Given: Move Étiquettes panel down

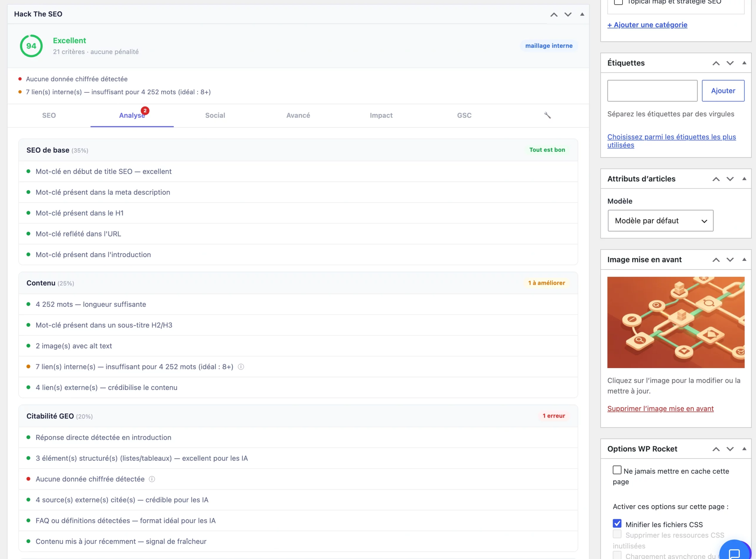Looking at the screenshot, I should 730,63.
